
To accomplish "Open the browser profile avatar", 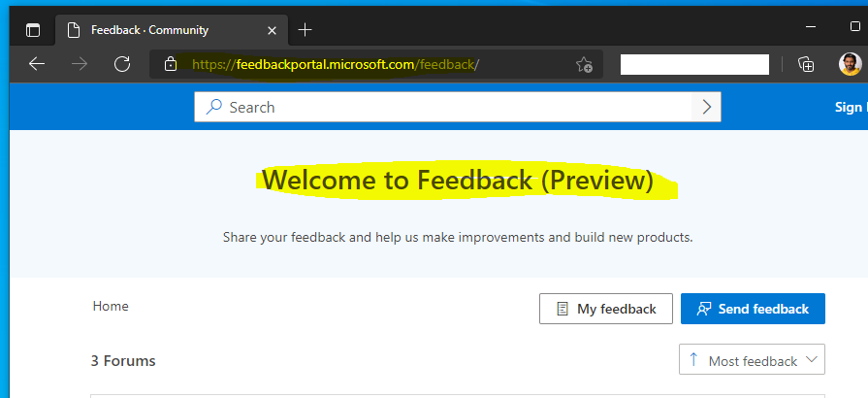I will tap(851, 64).
